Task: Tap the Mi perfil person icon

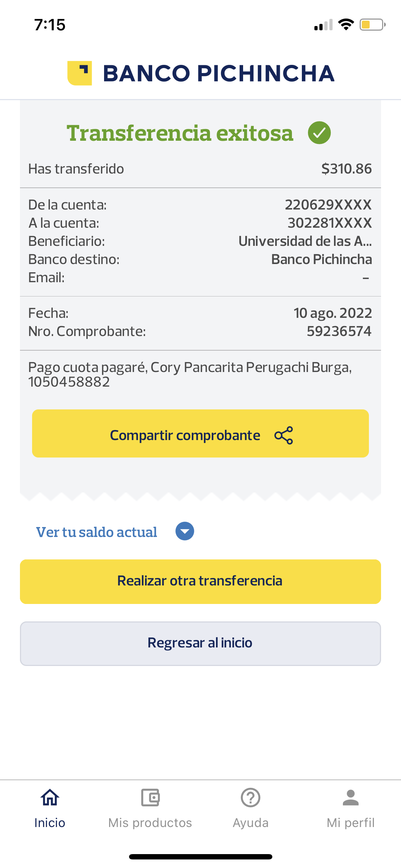Action: pyautogui.click(x=351, y=797)
